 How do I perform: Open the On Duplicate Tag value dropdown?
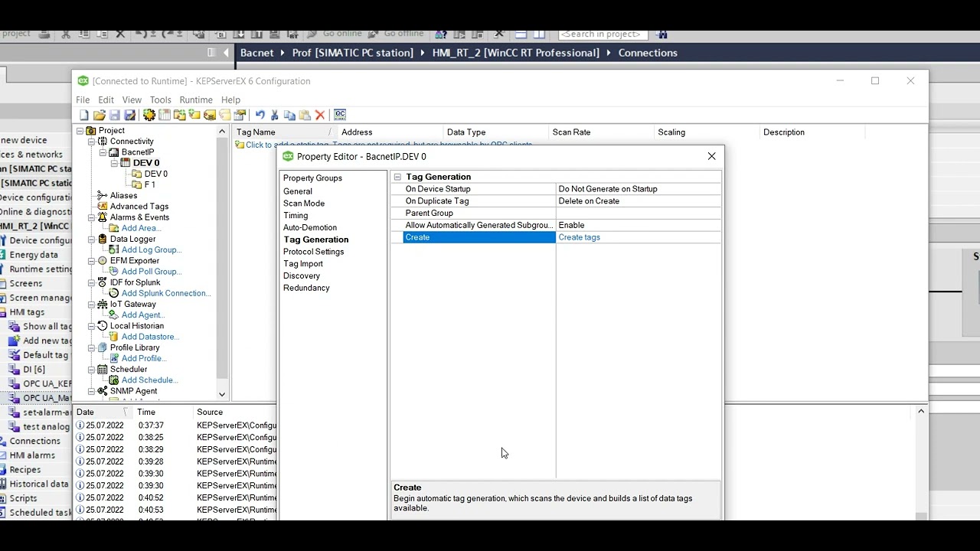tap(639, 201)
